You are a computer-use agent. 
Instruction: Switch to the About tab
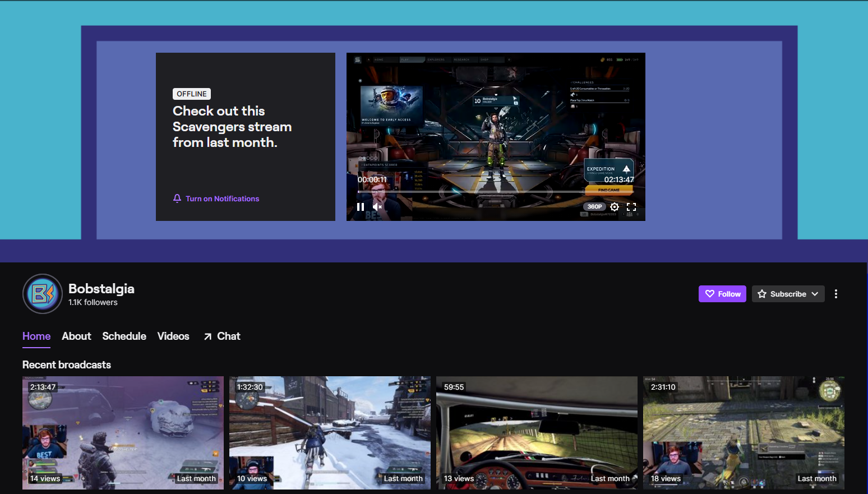point(76,336)
